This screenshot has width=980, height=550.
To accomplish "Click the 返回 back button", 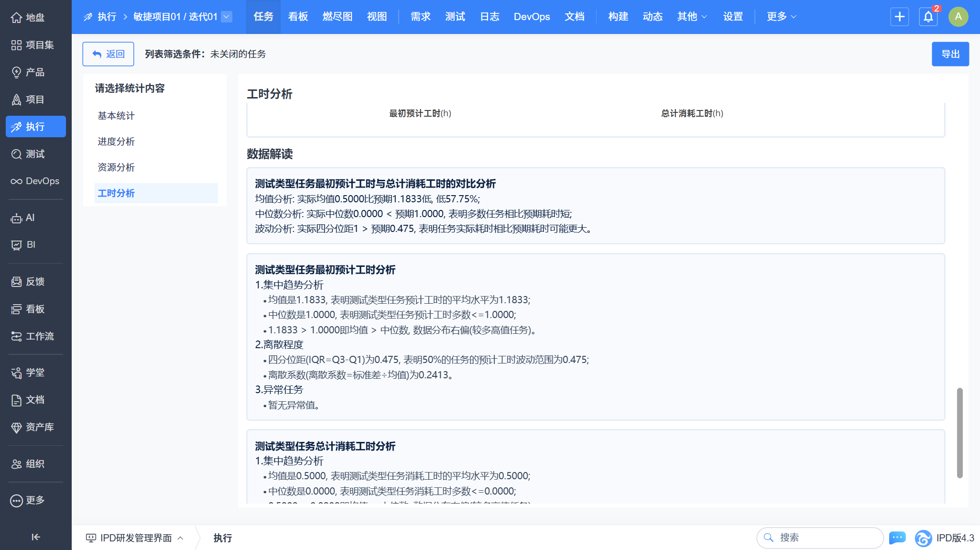I will point(108,54).
